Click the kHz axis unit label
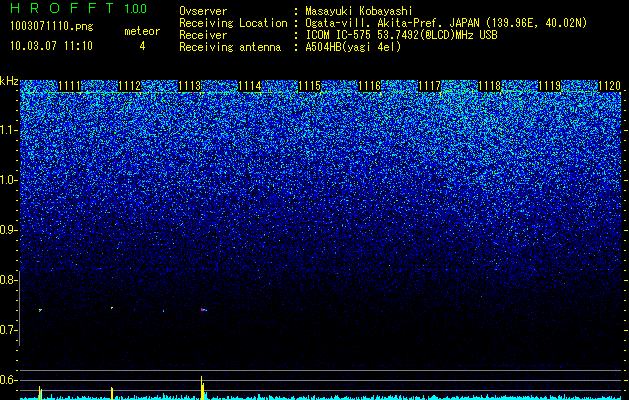 click(x=9, y=81)
